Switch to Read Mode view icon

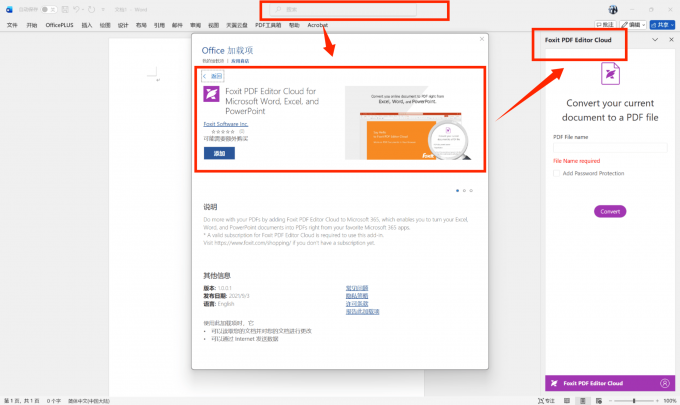pyautogui.click(x=567, y=401)
